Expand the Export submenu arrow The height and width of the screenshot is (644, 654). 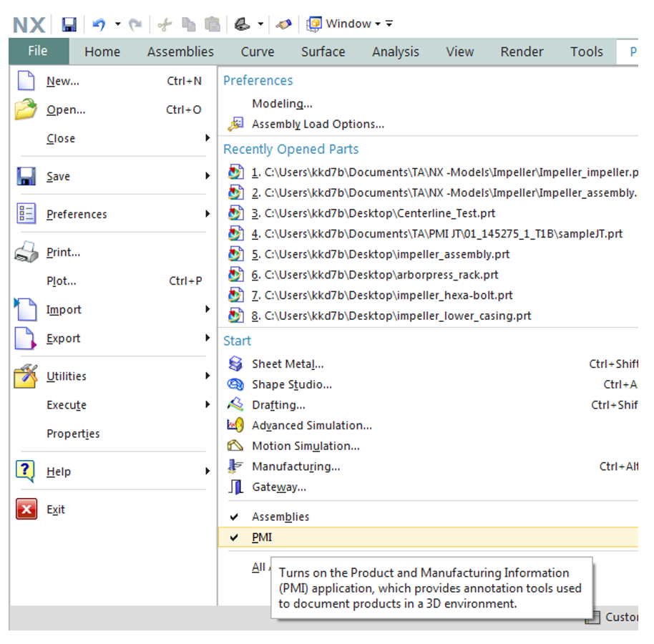pyautogui.click(x=208, y=338)
